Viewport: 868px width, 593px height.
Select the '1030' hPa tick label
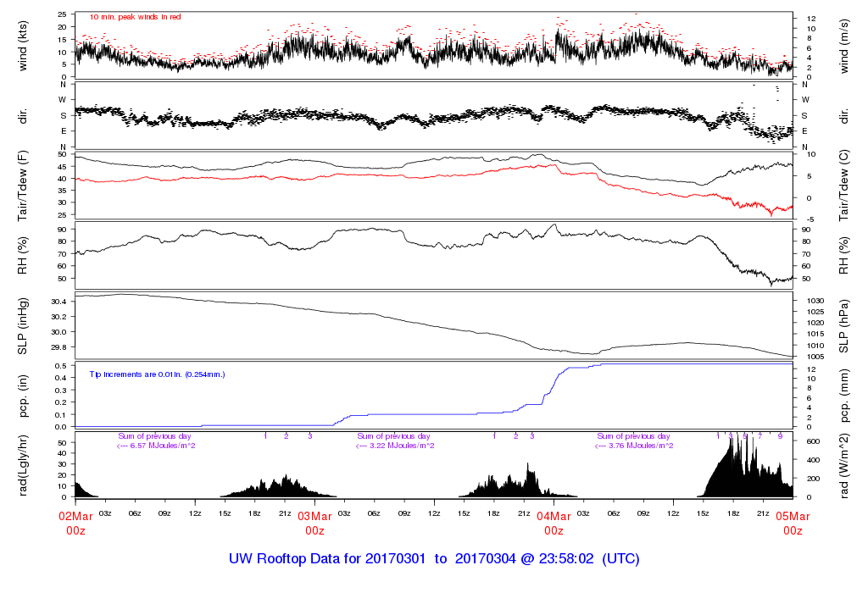tap(815, 301)
